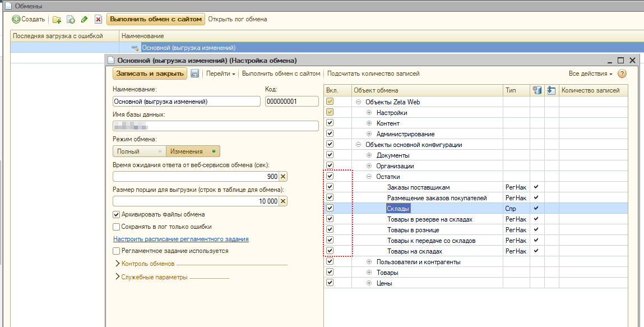The height and width of the screenshot is (327, 644).
Task: Select the Изменения exchange mode
Action: [193, 151]
